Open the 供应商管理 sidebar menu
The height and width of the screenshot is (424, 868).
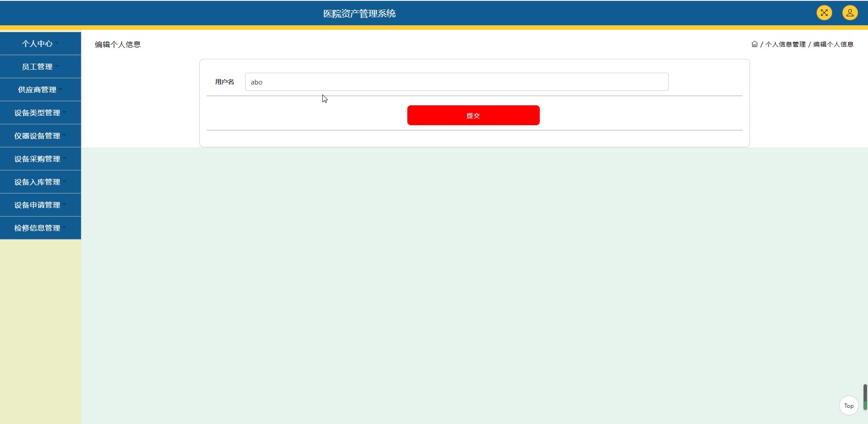[x=40, y=90]
